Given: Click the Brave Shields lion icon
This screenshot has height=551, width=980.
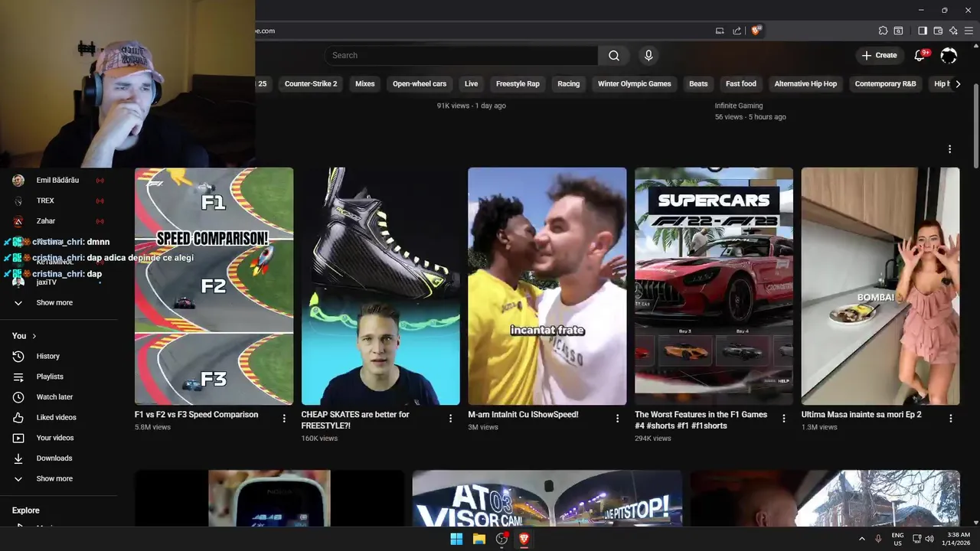Looking at the screenshot, I should (x=756, y=31).
